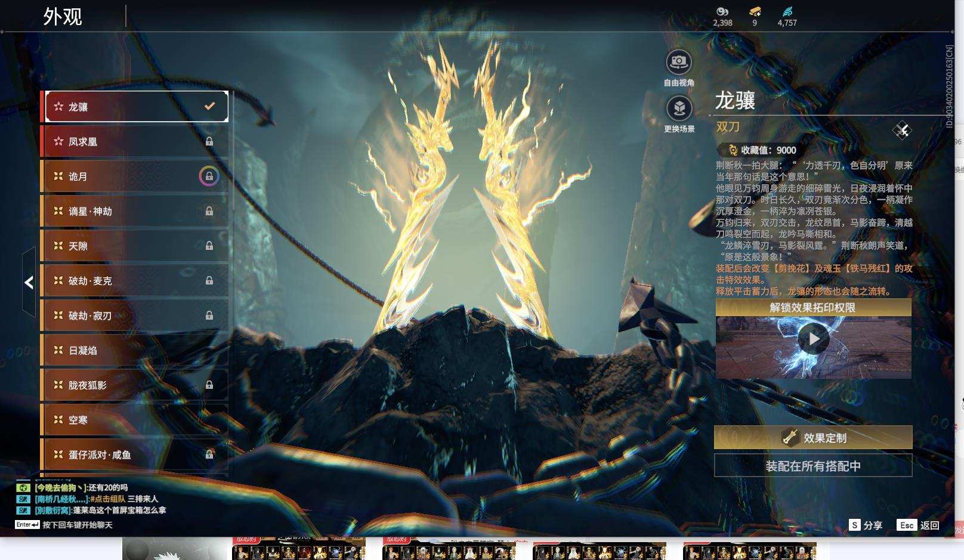Click the teal feather currency icon
The image size is (964, 560).
[787, 11]
